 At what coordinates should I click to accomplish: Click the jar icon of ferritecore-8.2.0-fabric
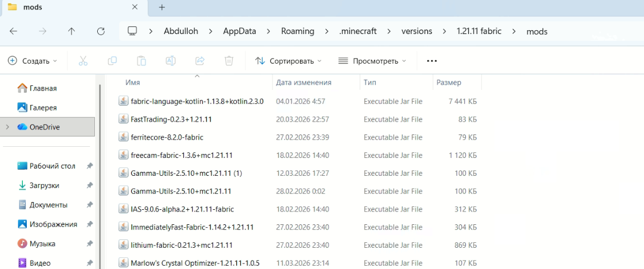tap(123, 137)
